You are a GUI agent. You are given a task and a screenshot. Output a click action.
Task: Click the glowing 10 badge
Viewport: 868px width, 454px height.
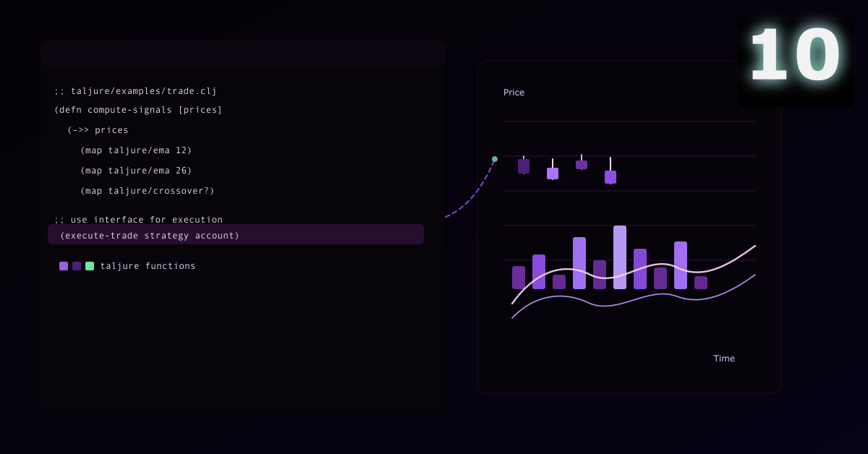(x=795, y=56)
